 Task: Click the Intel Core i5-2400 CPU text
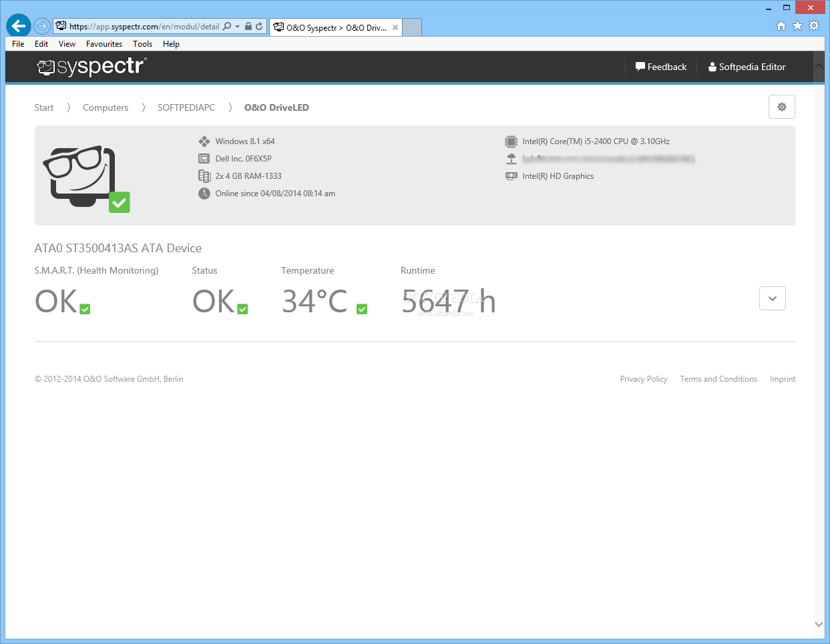(596, 141)
